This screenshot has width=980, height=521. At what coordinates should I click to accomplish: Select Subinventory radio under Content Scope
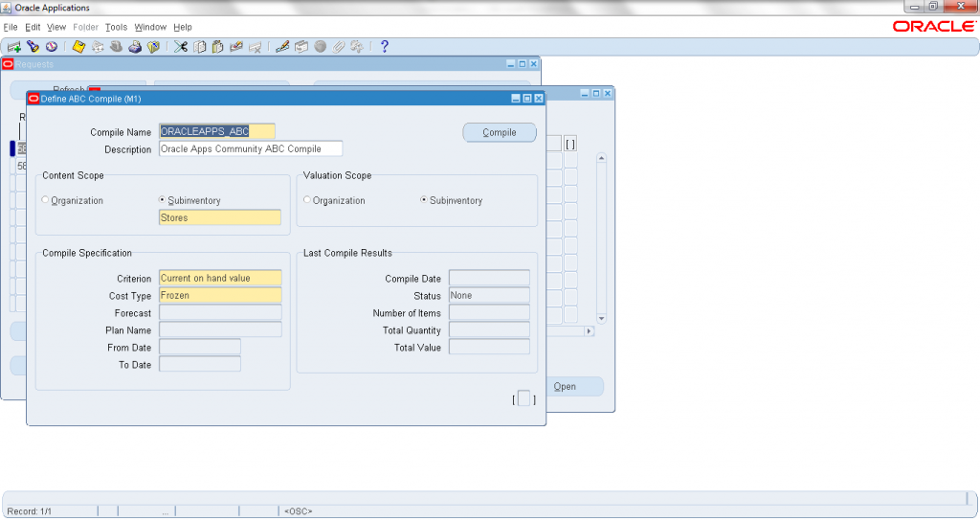(162, 201)
